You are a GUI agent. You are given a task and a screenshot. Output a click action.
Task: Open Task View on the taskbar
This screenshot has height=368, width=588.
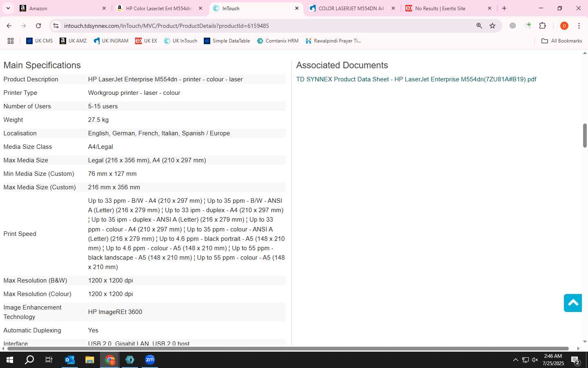[49, 360]
